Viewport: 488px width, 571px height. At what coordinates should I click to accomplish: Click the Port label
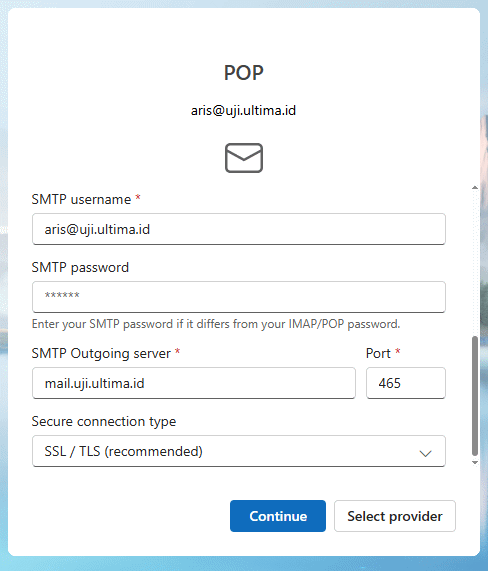(378, 353)
